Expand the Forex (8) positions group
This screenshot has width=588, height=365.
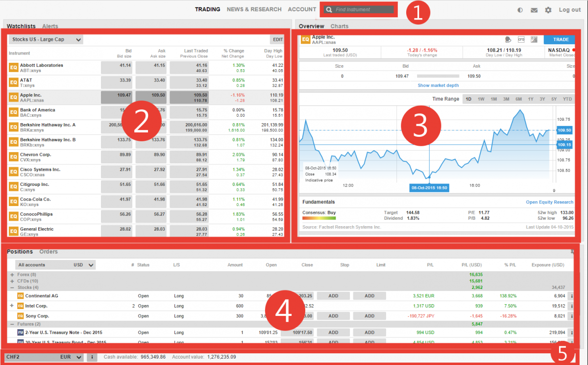coord(12,275)
